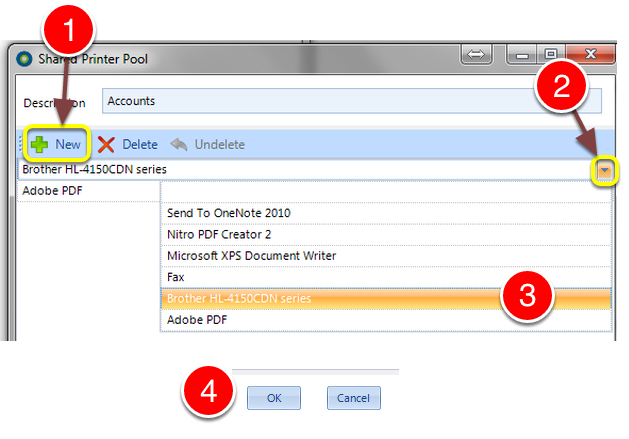
Task: Select highlighted Brother HL-4150CDN series option
Action: point(386,299)
